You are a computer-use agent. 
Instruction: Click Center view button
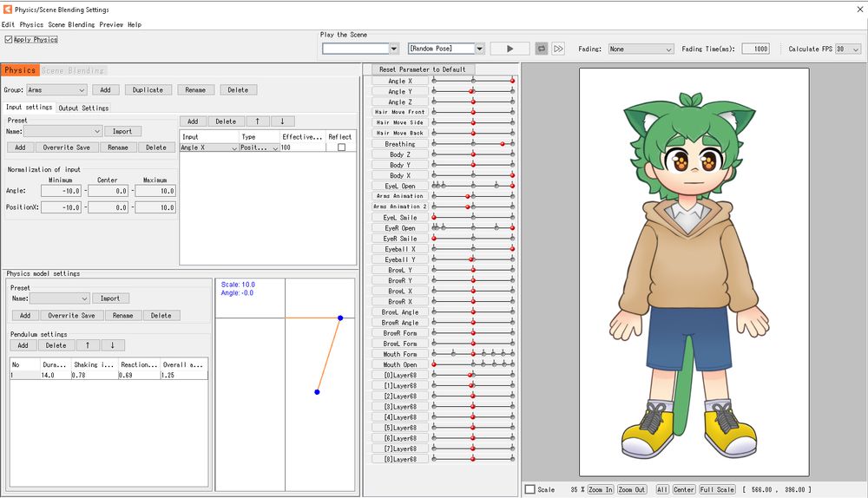684,489
